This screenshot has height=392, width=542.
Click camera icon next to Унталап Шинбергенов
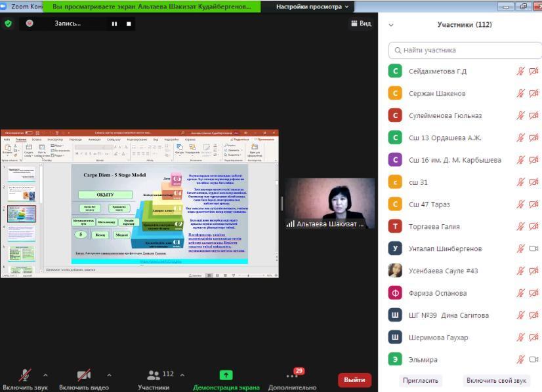(x=533, y=249)
